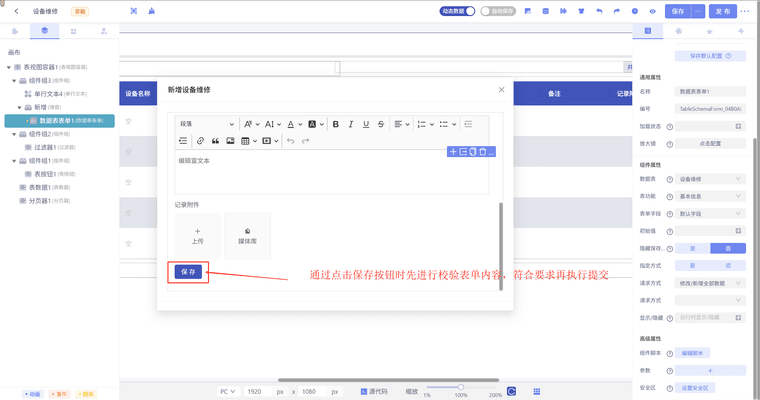The height and width of the screenshot is (400, 760).
Task: Select 否 for 隐藏保存 option
Action: click(x=728, y=248)
